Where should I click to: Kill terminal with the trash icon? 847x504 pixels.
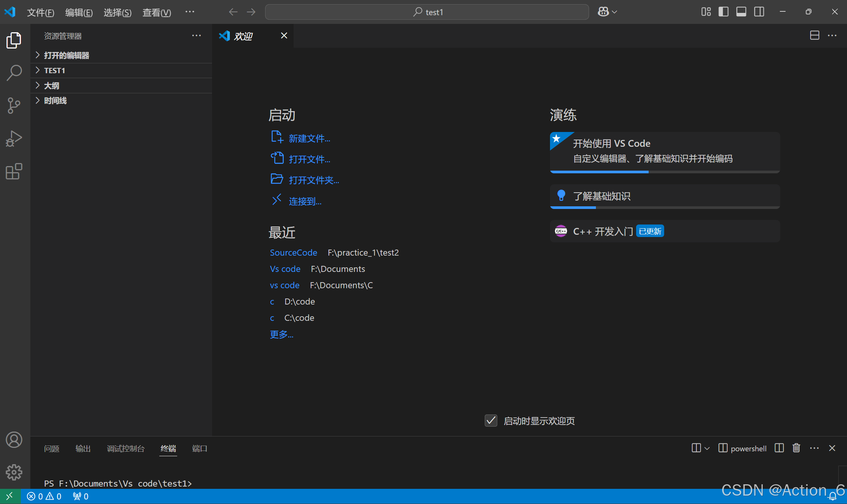click(x=796, y=448)
